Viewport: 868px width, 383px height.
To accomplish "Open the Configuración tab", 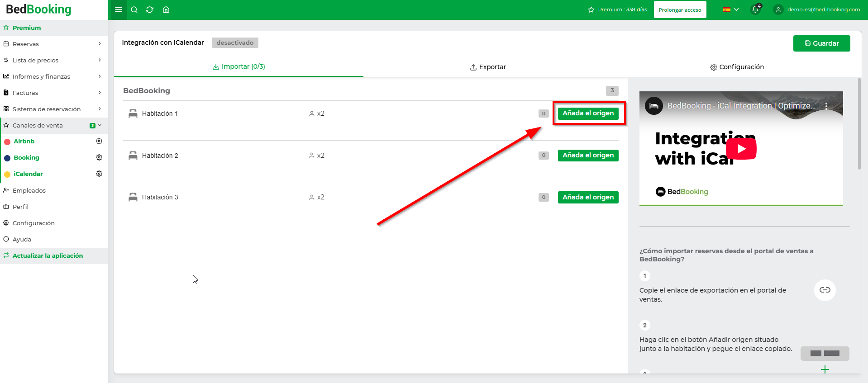I will point(737,67).
